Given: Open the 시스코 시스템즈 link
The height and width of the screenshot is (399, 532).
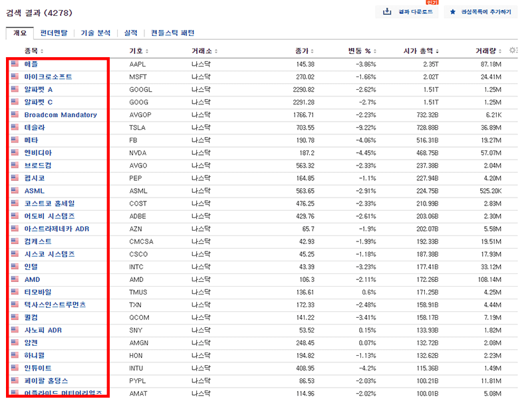Looking at the screenshot, I should click(x=49, y=254).
